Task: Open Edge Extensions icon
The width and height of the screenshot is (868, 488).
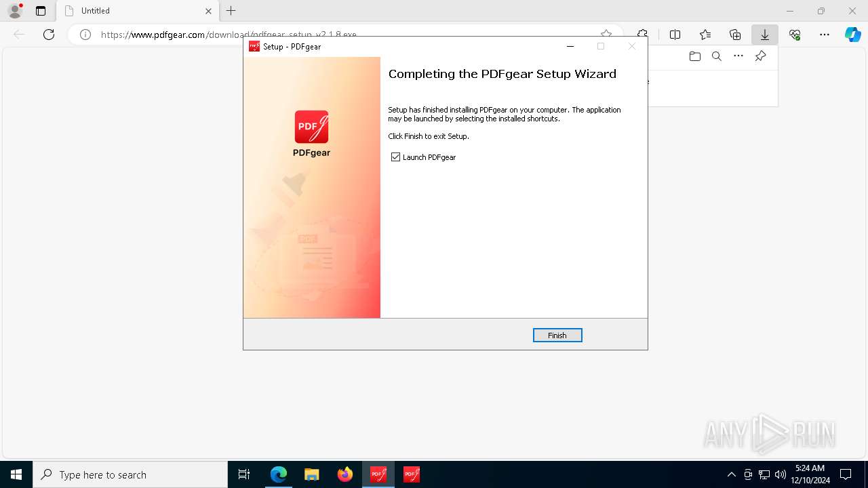Action: (642, 35)
